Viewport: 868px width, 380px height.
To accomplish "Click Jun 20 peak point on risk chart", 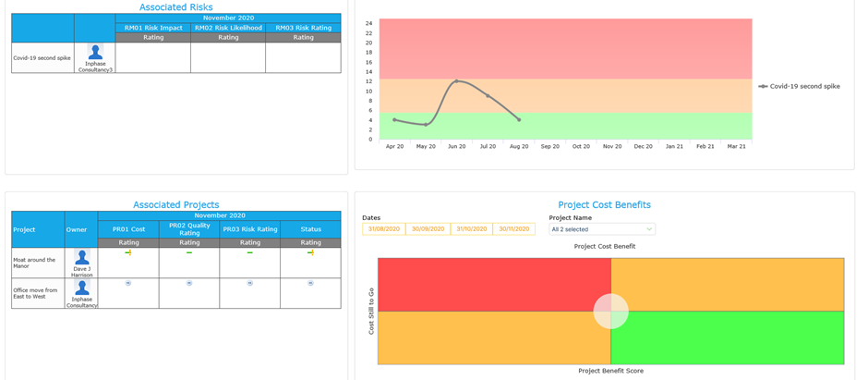I will coord(457,81).
